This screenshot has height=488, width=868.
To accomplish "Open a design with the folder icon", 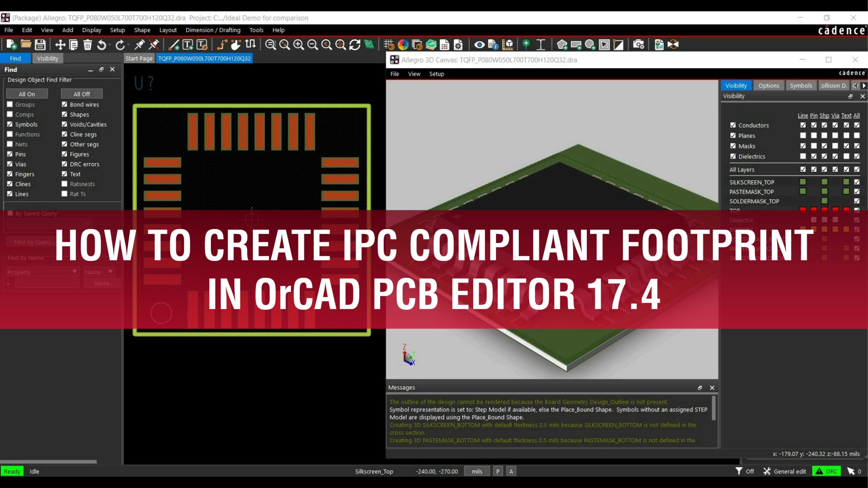I will click(x=26, y=44).
